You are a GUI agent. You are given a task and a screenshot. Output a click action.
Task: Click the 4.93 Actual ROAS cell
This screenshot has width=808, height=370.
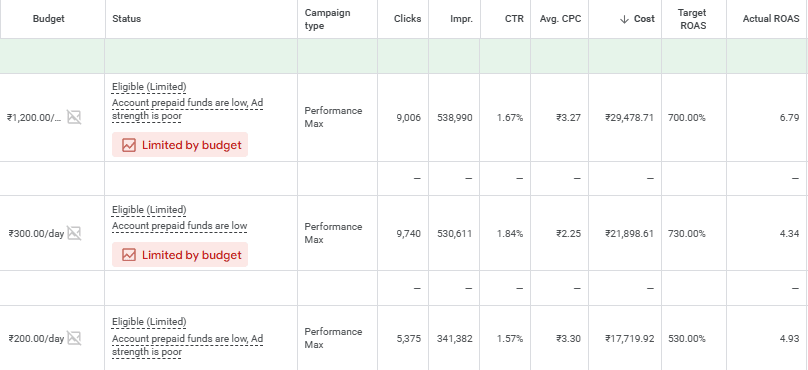point(790,339)
